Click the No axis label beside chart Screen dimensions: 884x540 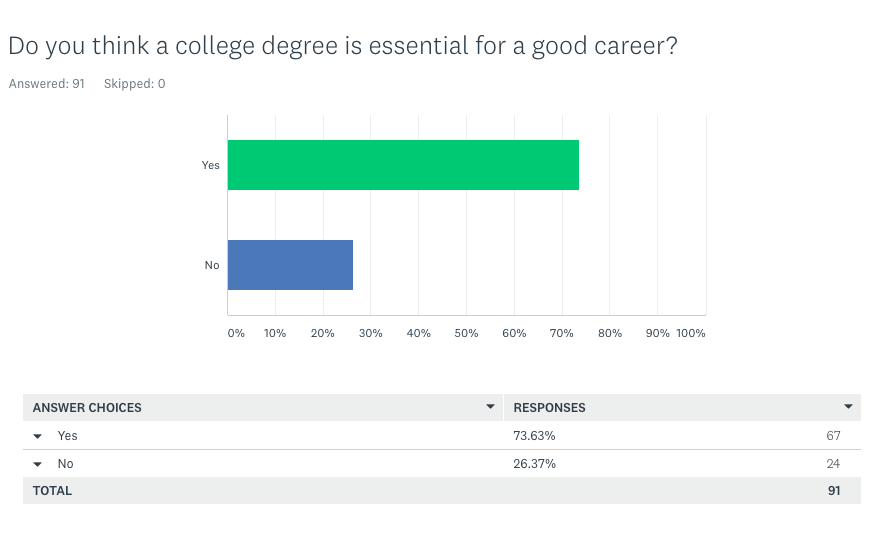212,265
